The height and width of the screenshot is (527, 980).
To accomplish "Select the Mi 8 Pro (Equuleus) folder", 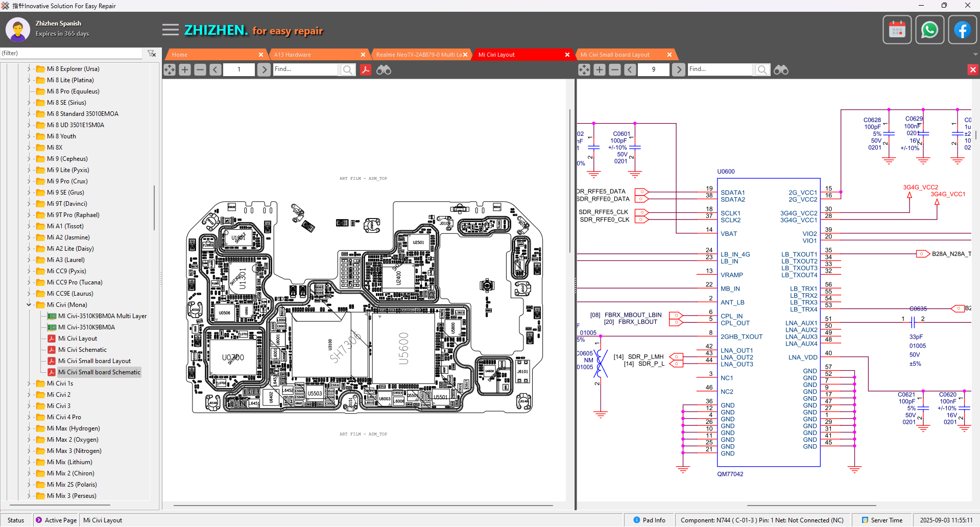I will pos(73,91).
